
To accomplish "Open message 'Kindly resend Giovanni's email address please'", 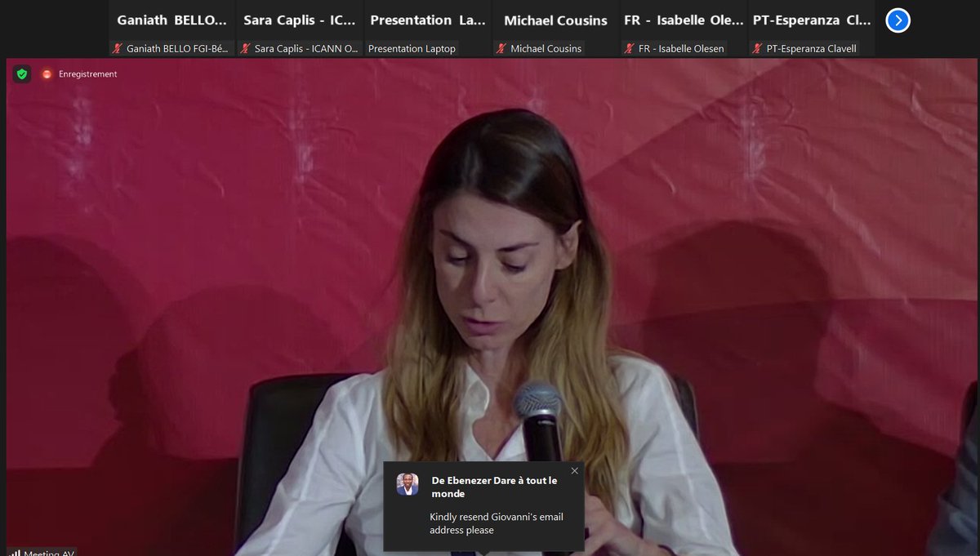I will point(496,523).
